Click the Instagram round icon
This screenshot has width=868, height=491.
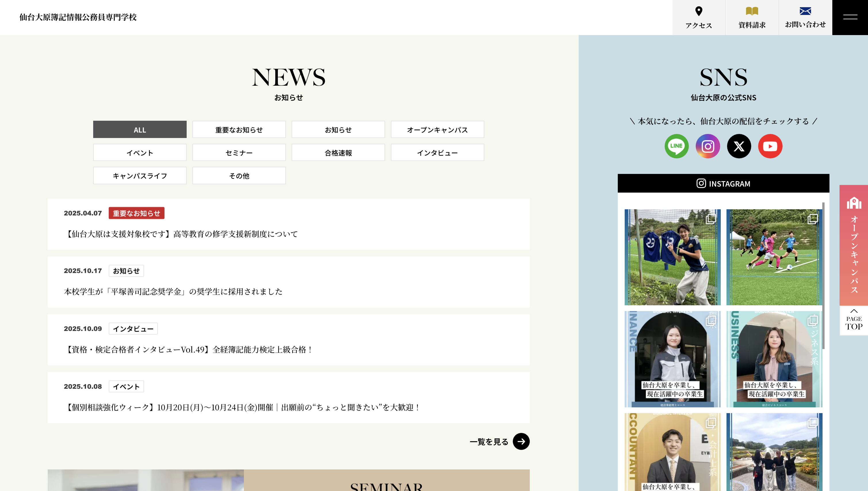[x=708, y=146]
